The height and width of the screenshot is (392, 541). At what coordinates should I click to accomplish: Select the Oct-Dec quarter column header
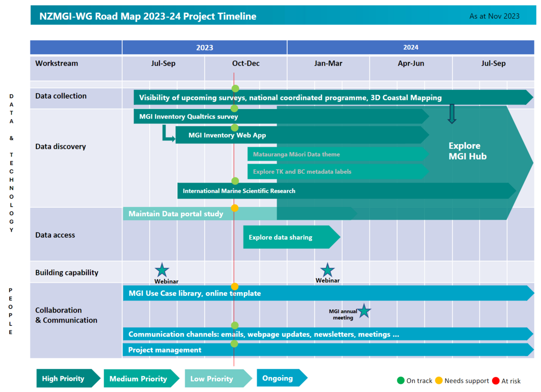pyautogui.click(x=246, y=63)
